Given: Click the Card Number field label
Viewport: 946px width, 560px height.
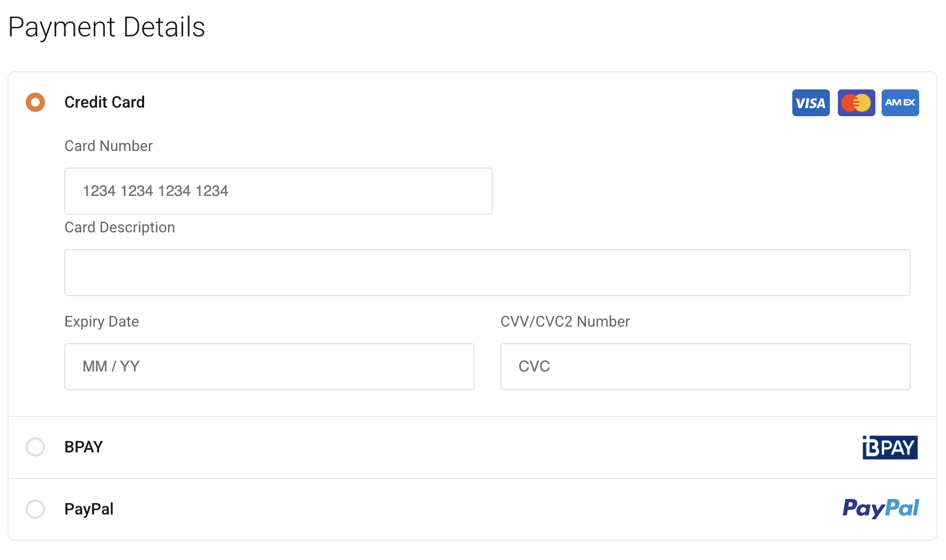Looking at the screenshot, I should coord(108,146).
